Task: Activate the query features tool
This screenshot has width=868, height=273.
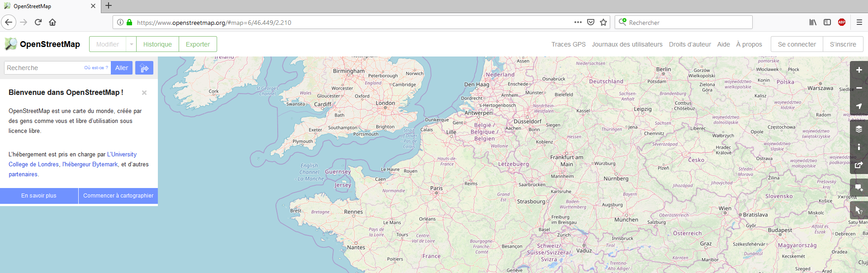Action: 859,210
